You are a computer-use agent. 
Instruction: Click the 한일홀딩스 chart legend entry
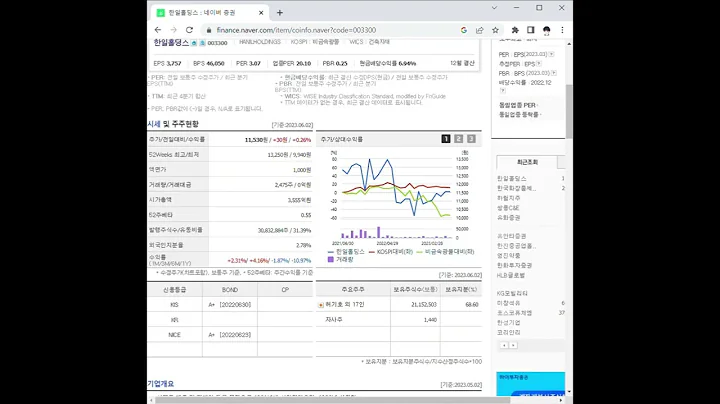[x=346, y=252]
